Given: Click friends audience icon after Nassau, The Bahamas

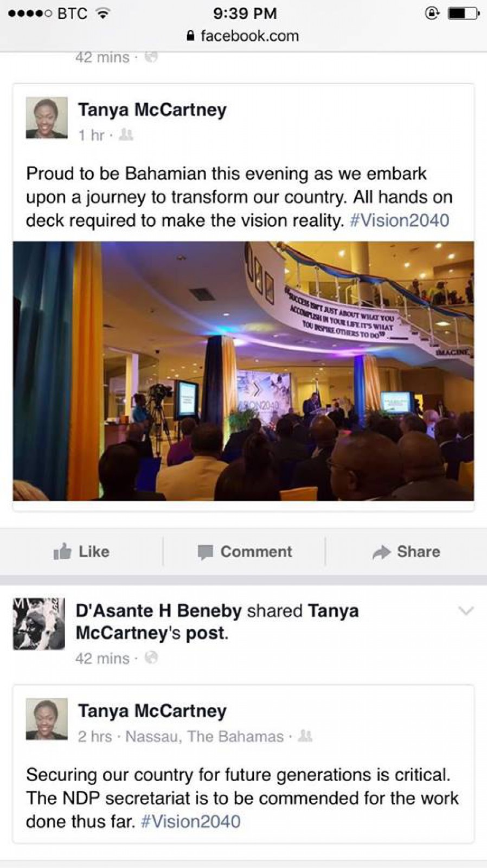Looking at the screenshot, I should click(x=305, y=736).
